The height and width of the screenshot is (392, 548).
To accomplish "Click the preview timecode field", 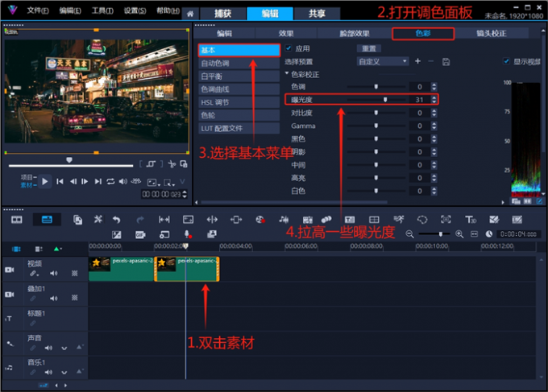I will 161,194.
